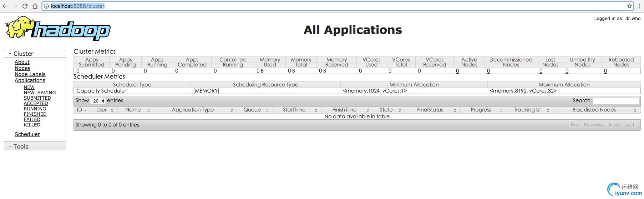
Task: Focus the table Search input field
Action: point(616,101)
